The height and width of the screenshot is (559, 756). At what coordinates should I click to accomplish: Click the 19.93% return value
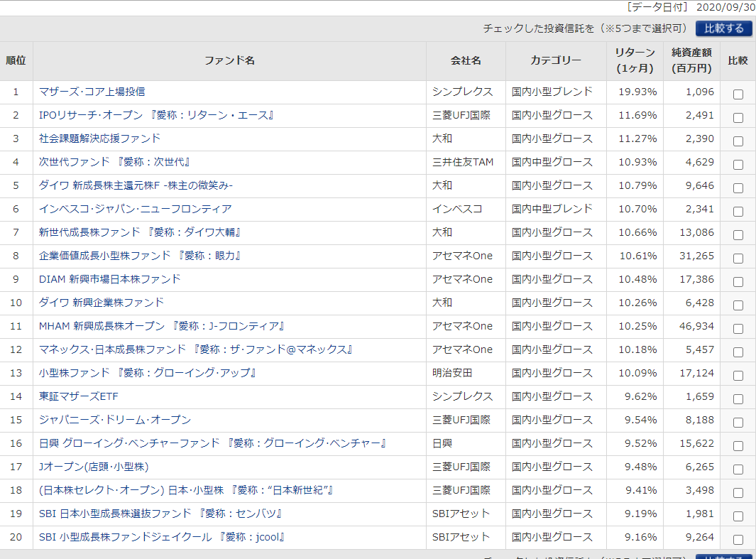637,92
